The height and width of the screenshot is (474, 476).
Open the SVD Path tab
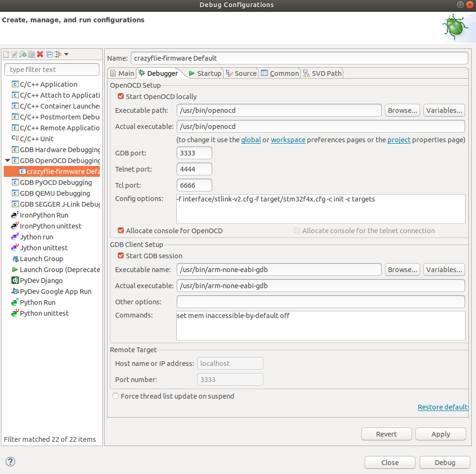[322, 73]
